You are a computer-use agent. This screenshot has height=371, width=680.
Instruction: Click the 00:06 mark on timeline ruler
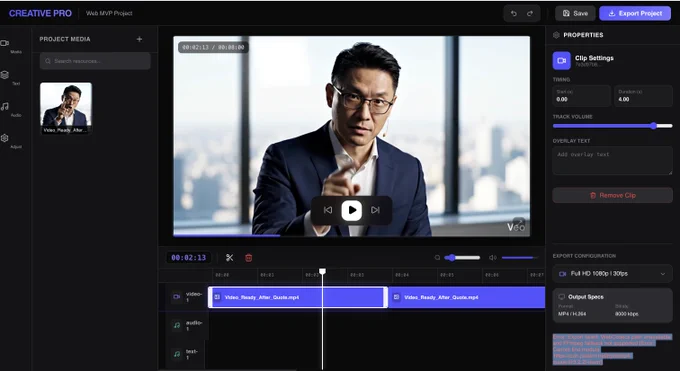coord(492,275)
